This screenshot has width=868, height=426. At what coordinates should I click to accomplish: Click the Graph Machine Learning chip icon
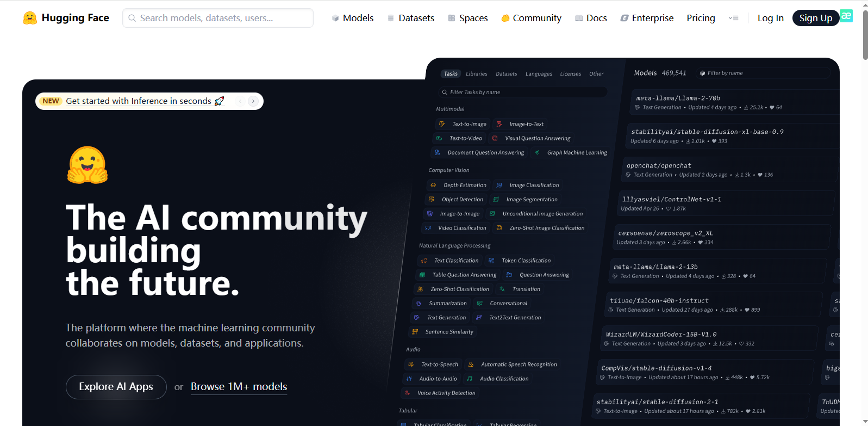tap(537, 152)
